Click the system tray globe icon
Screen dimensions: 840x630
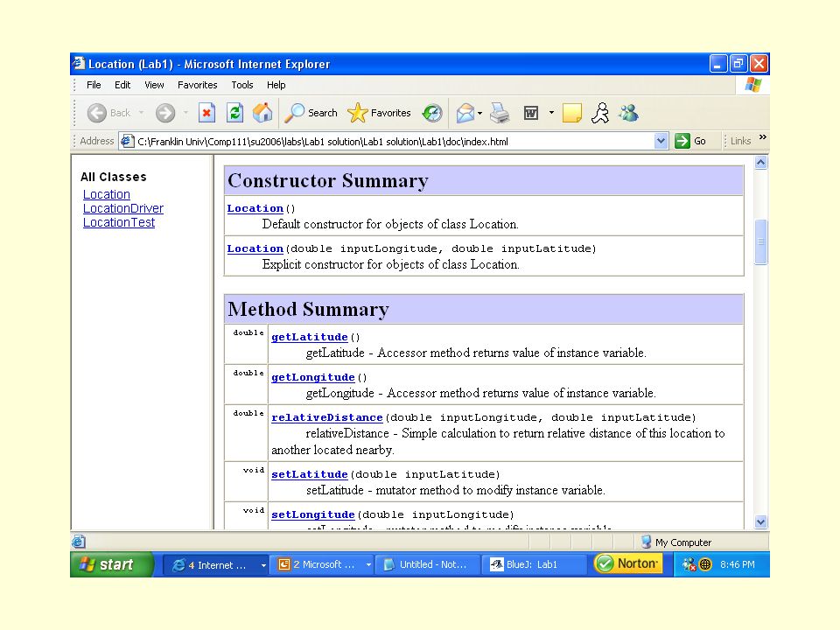coord(705,564)
